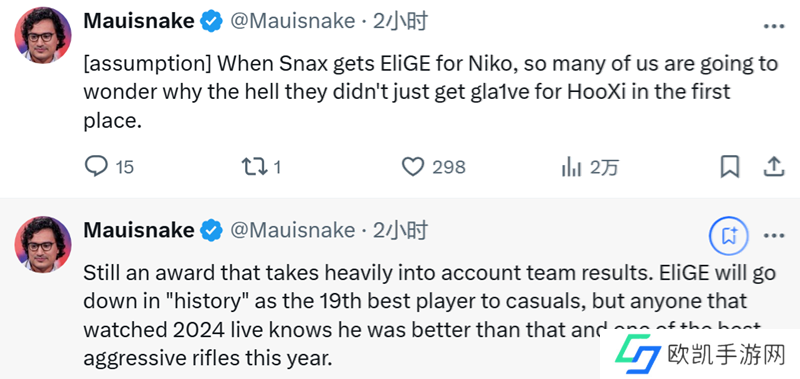Click the reply icon with 15 comments

pos(96,166)
